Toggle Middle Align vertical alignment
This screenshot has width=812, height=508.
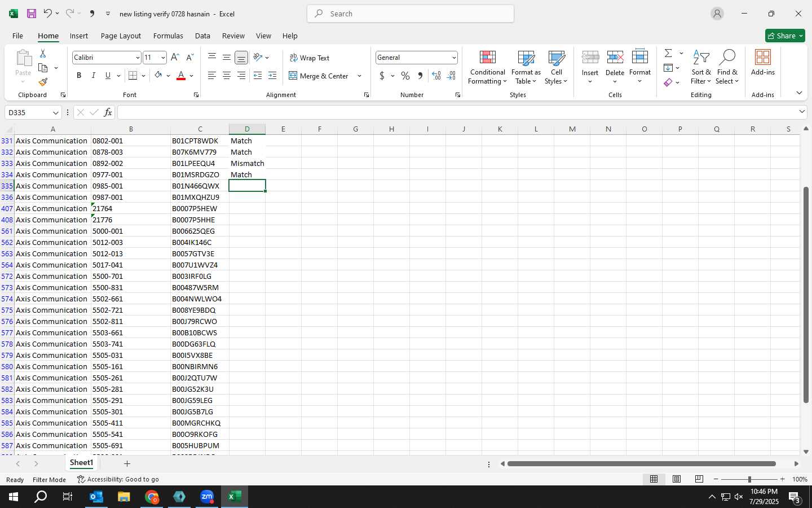(x=227, y=57)
